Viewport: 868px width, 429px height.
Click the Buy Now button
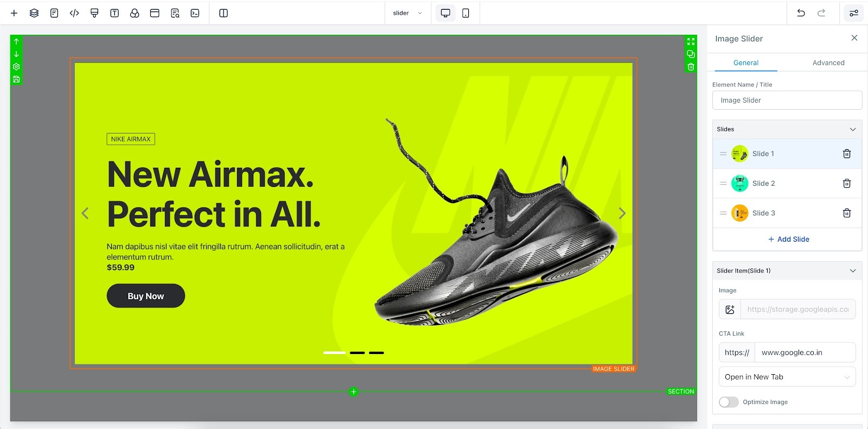coord(146,296)
